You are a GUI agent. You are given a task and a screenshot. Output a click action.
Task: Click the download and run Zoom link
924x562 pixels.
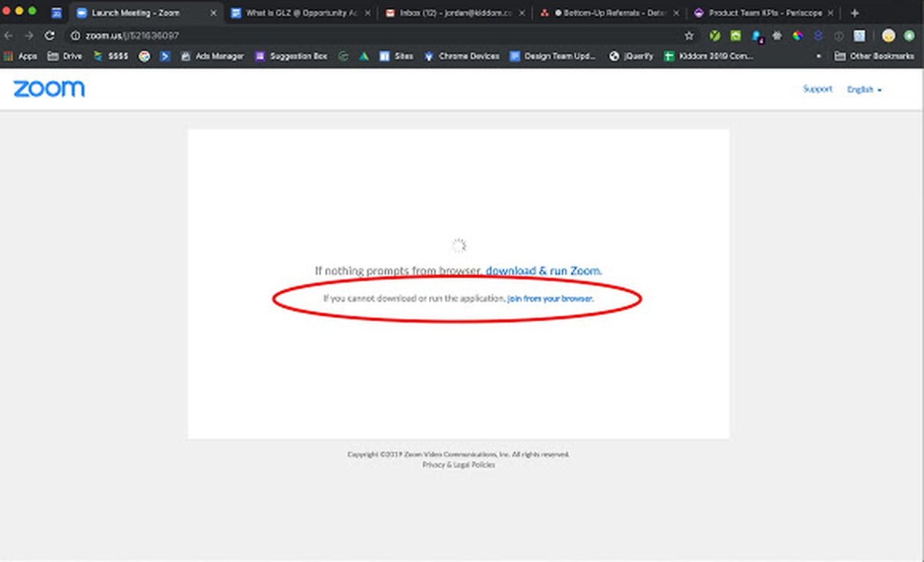542,271
